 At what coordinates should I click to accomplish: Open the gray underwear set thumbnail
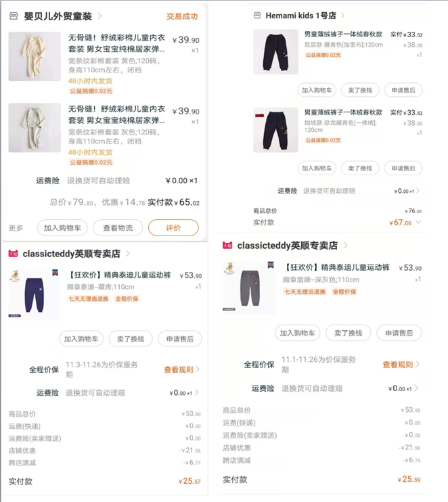point(35,128)
